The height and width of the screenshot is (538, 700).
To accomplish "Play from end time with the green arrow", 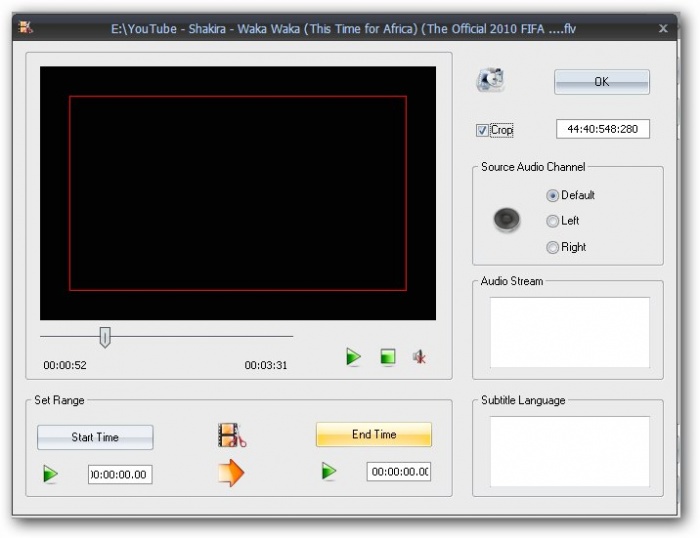I will tap(329, 471).
